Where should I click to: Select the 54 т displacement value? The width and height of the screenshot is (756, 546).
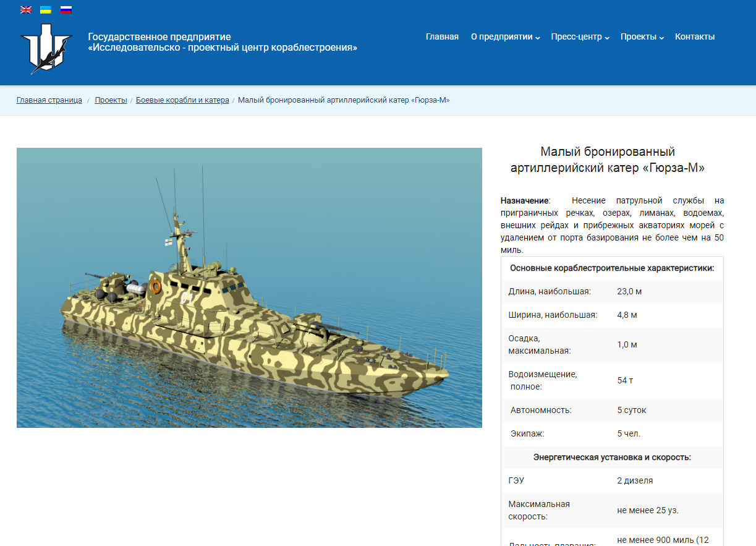coord(625,380)
